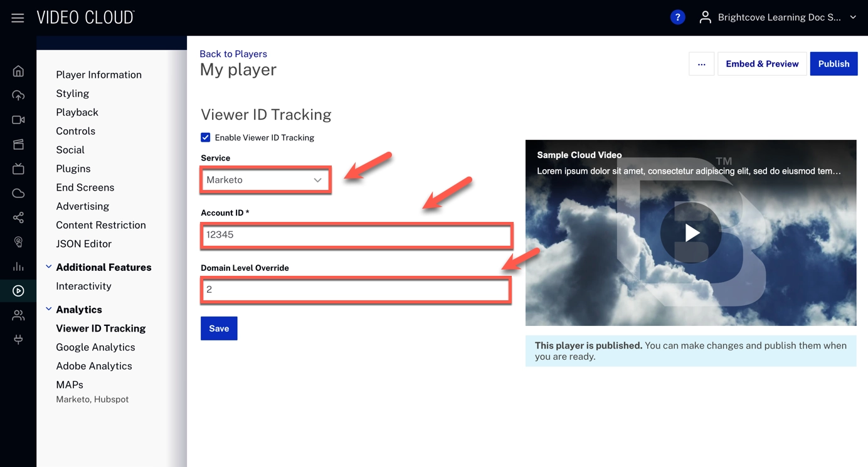868x467 pixels.
Task: Open the Social share icon in sidebar
Action: 18,218
